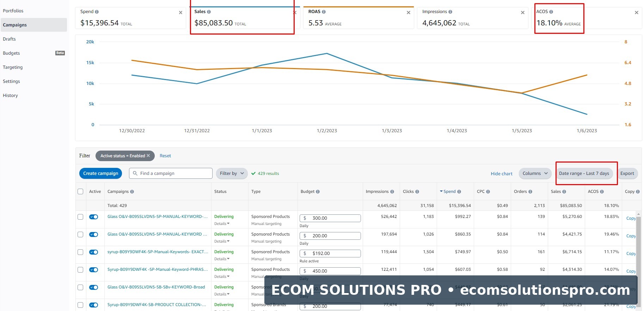Viewport: 644px width, 311px height.
Task: Expand Details under first Glass campaign status
Action: point(222,224)
